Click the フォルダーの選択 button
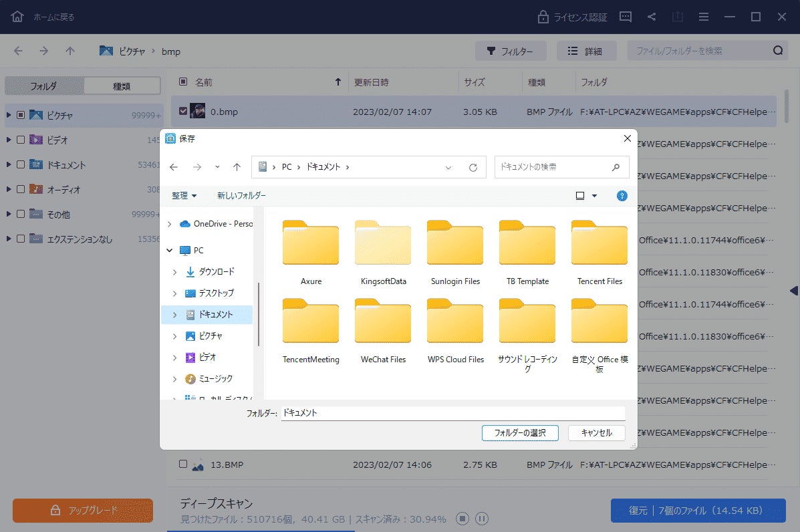 click(520, 433)
